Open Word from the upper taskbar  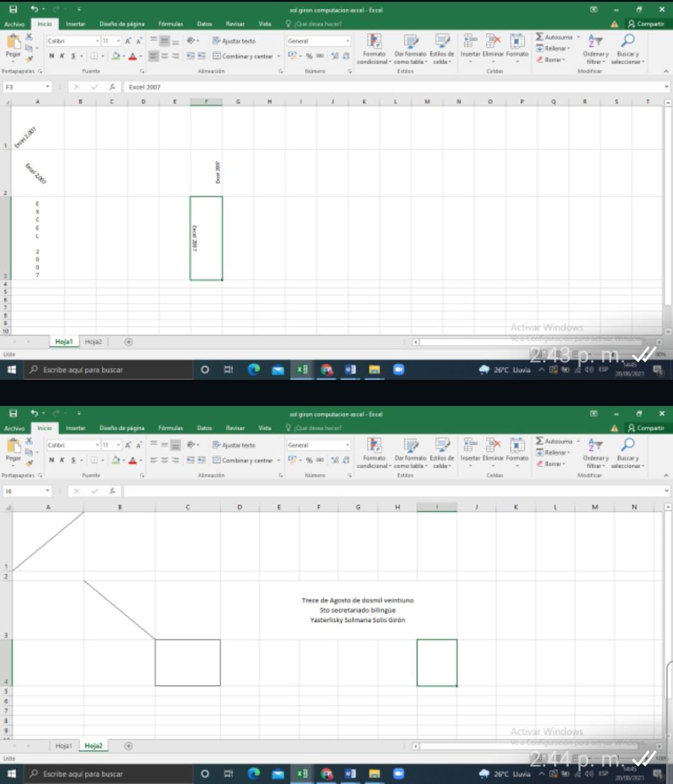tap(350, 370)
